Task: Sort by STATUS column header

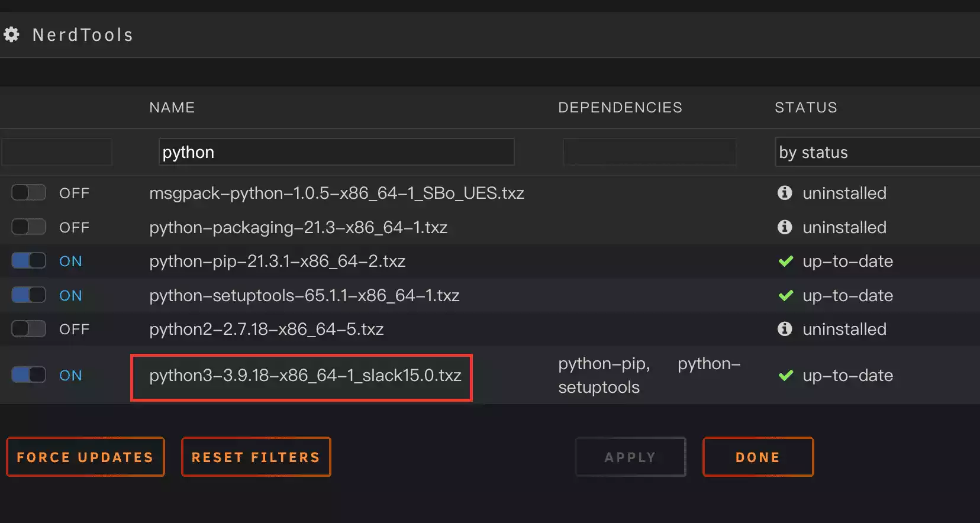Action: (x=805, y=108)
